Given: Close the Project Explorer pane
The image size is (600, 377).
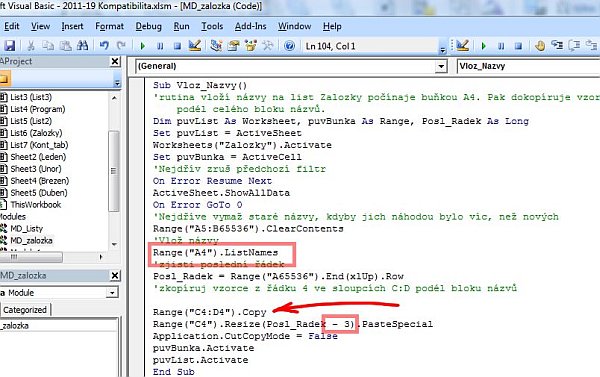Looking at the screenshot, I should tap(115, 62).
